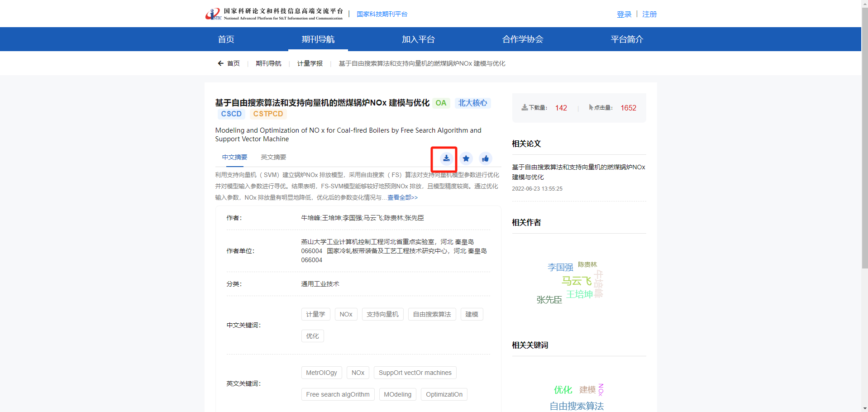Click the 注册 register link

[x=649, y=14]
